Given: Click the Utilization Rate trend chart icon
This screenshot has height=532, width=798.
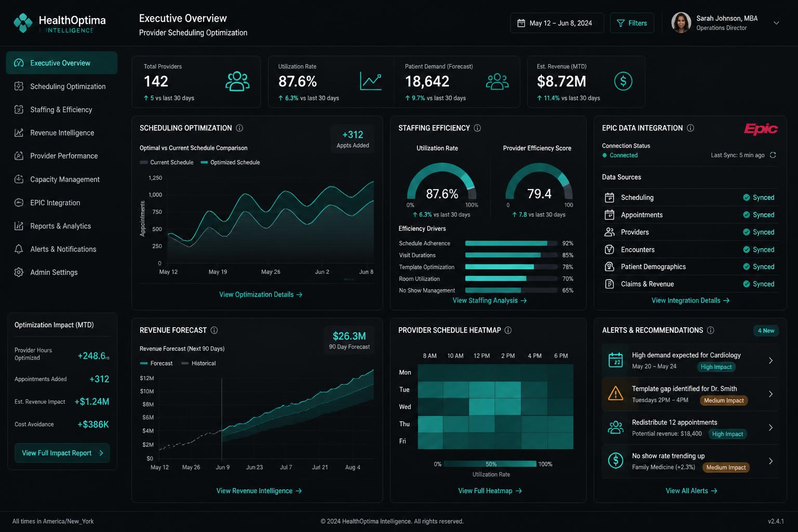Looking at the screenshot, I should (370, 82).
